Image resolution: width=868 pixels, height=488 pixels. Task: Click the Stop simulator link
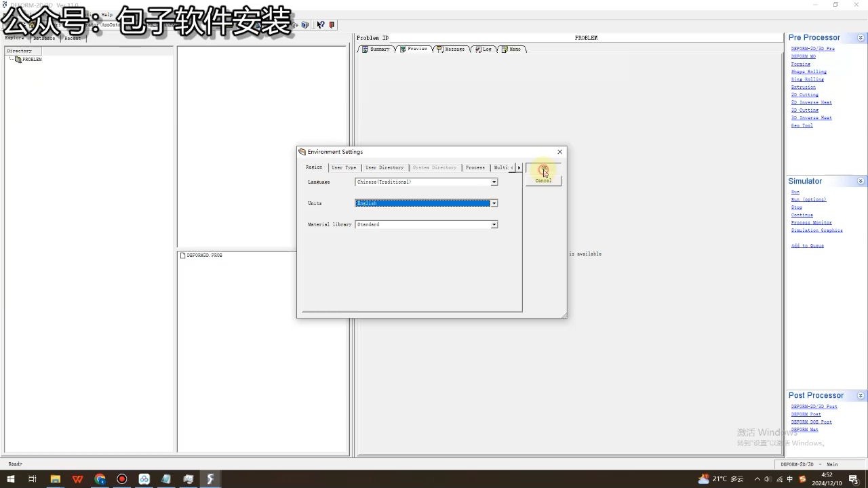click(x=796, y=207)
